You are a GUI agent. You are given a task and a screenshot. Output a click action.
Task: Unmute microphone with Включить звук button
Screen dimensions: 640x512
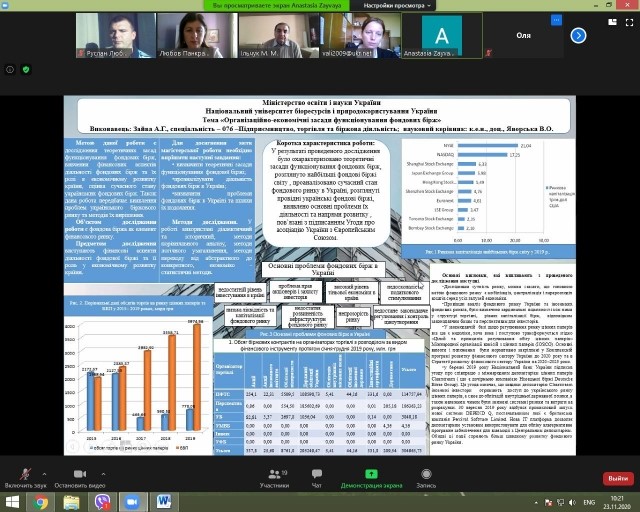(25, 478)
